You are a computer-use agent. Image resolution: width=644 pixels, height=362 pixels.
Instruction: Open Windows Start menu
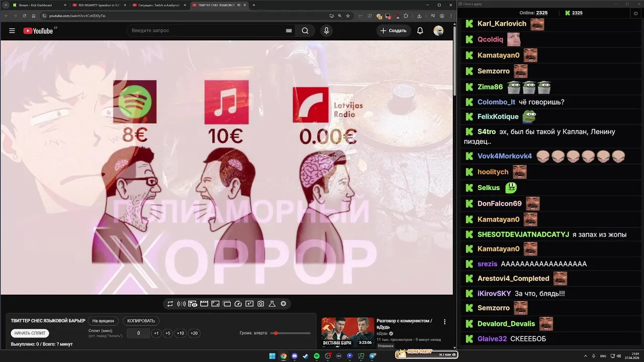pos(272,356)
